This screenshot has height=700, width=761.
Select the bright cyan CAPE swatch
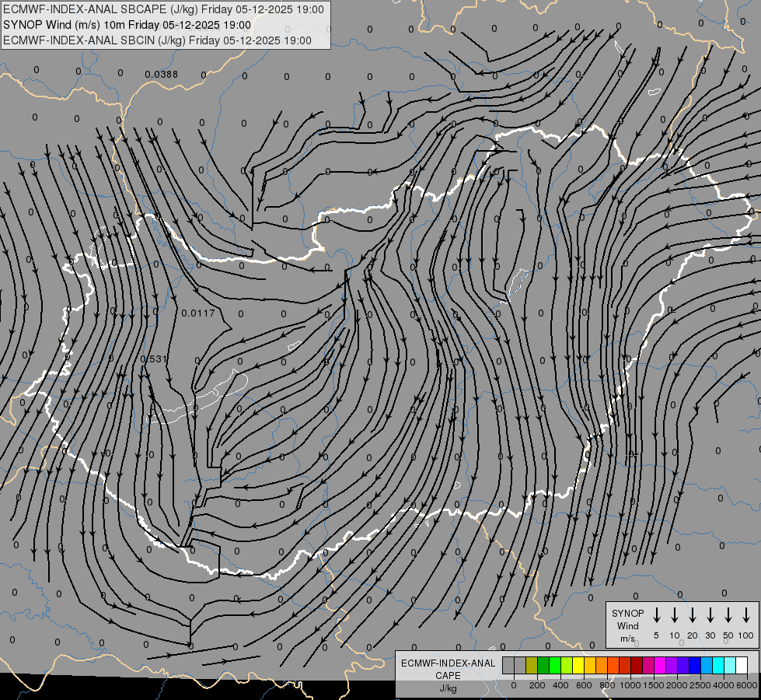(718, 665)
